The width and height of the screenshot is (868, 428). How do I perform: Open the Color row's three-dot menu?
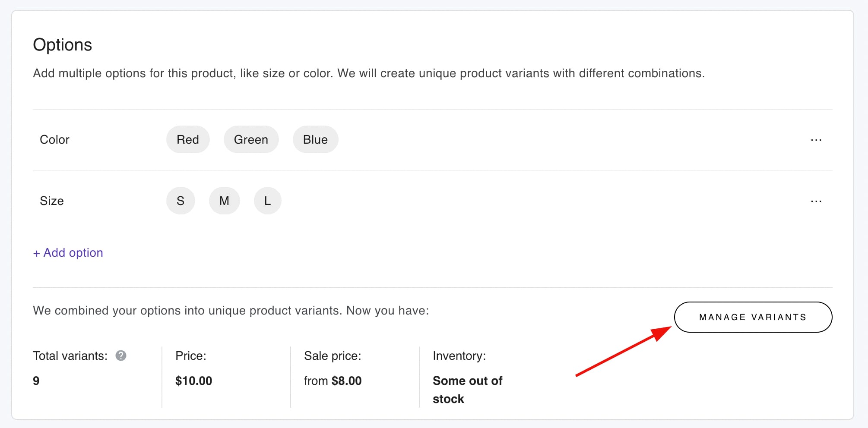(816, 140)
